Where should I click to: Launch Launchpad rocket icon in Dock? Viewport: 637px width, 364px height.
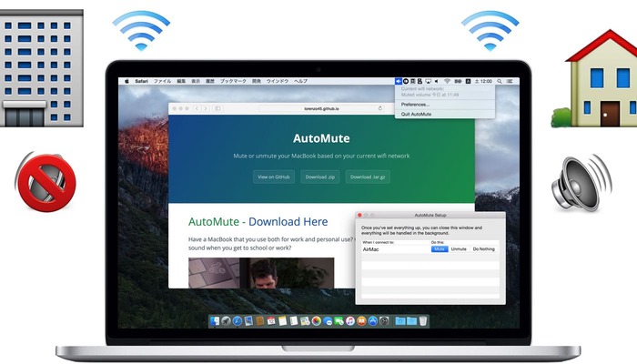[x=226, y=321]
